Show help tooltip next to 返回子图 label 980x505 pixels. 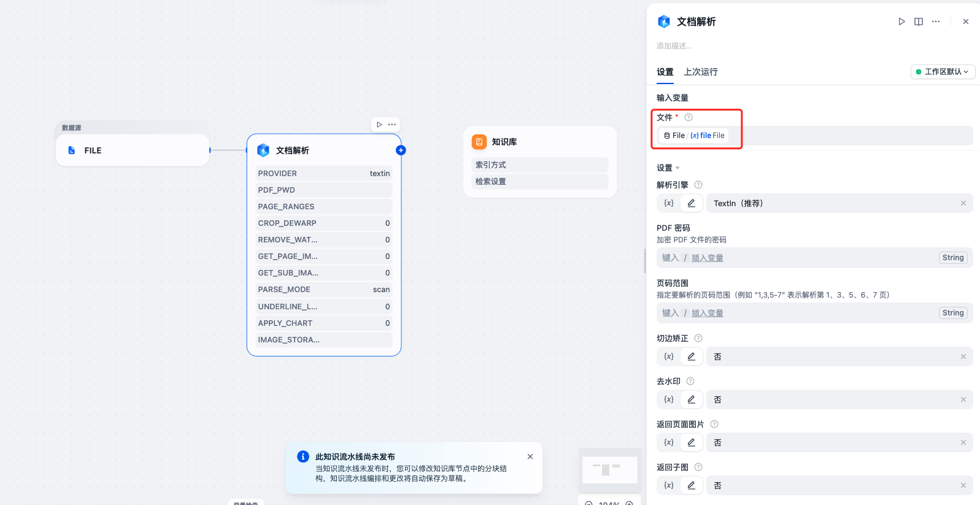click(x=698, y=467)
